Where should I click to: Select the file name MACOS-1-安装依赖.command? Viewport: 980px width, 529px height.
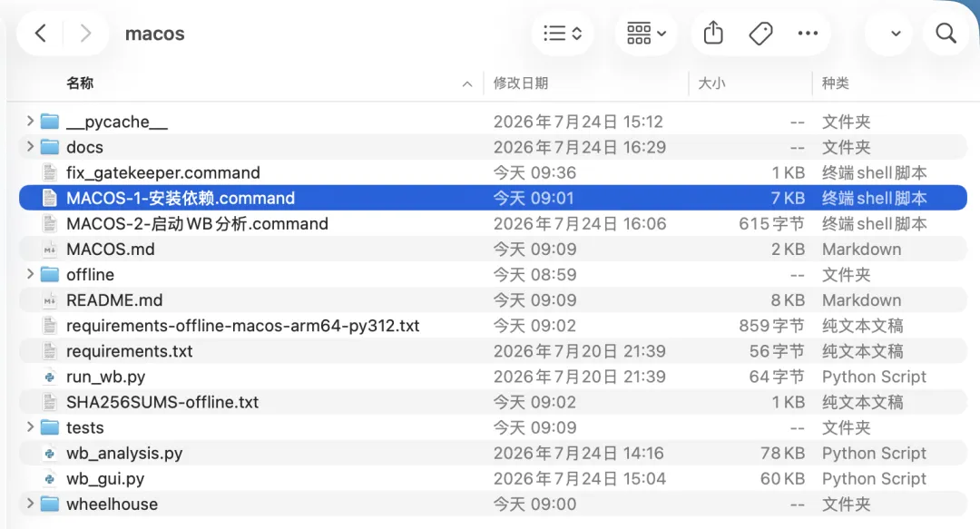pyautogui.click(x=181, y=198)
